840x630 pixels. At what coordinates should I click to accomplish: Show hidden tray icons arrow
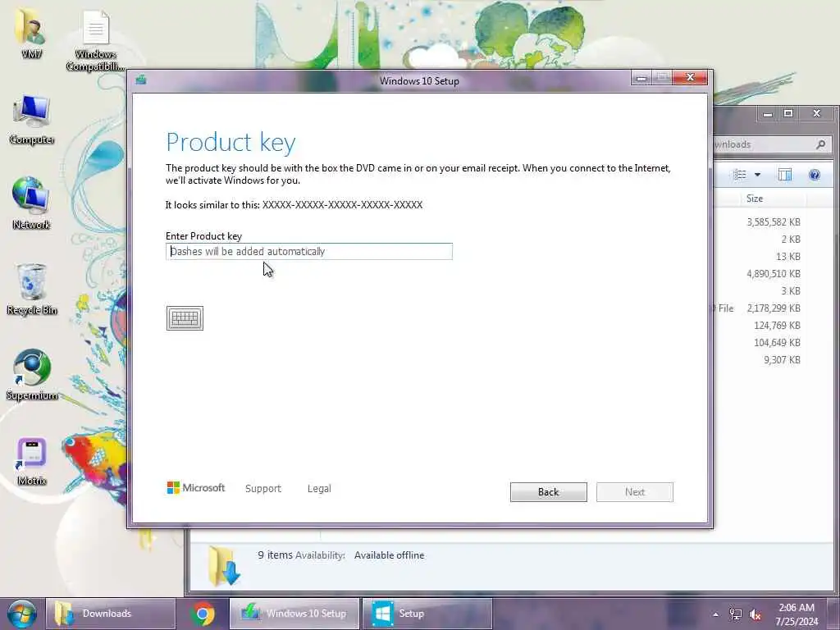tap(715, 614)
